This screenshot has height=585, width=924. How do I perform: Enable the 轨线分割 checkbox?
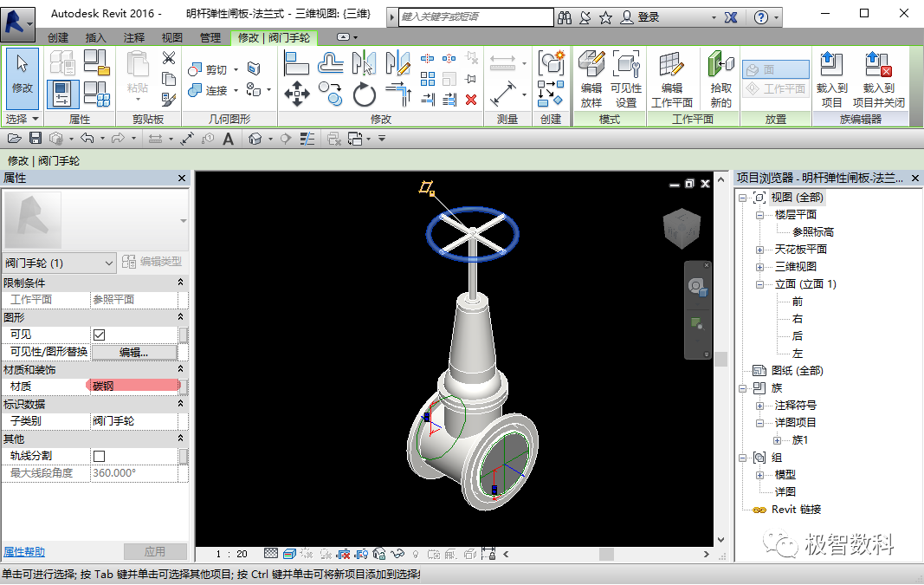(99, 456)
